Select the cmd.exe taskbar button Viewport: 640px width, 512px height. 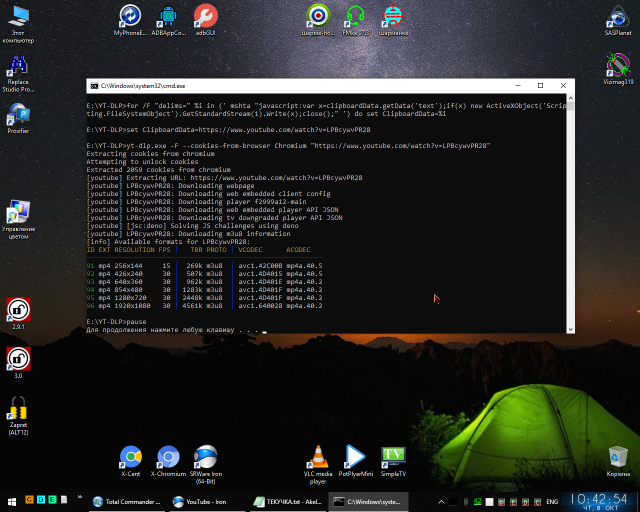[368, 502]
